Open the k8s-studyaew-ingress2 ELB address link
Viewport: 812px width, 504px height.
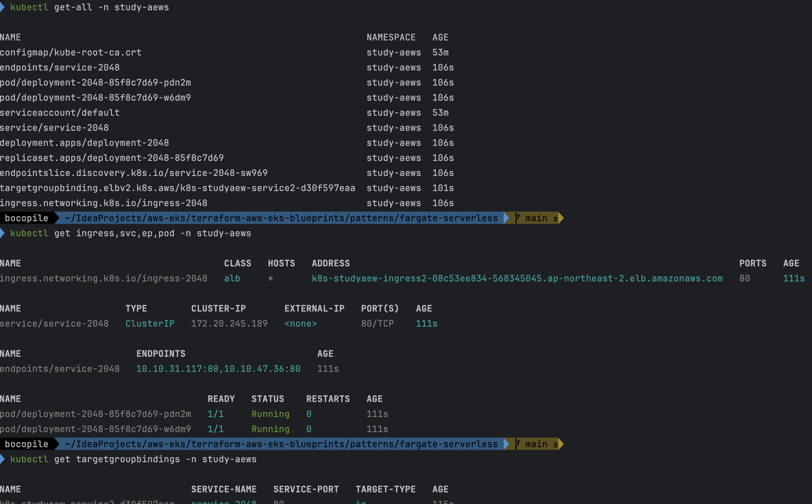click(x=517, y=278)
